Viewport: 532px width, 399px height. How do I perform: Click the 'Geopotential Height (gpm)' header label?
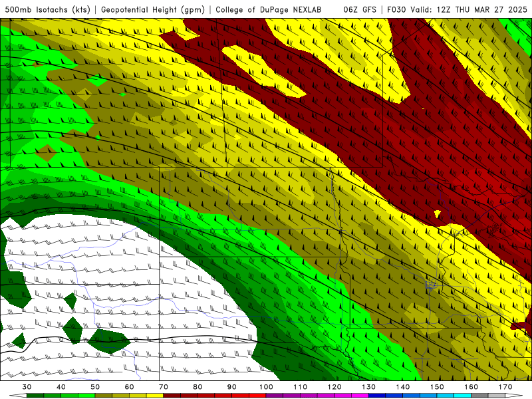pyautogui.click(x=153, y=9)
